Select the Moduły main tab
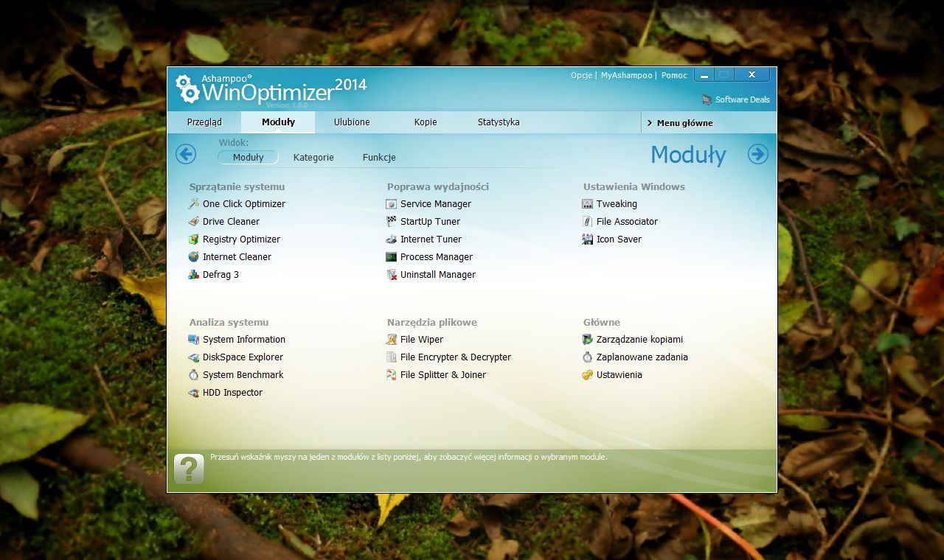Screen dimensions: 944x560 [x=278, y=122]
